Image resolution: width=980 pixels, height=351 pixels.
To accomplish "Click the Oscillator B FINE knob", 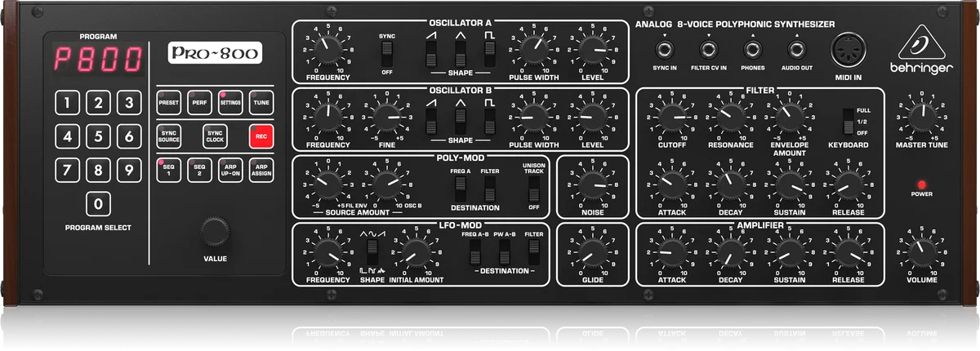I will (x=386, y=118).
